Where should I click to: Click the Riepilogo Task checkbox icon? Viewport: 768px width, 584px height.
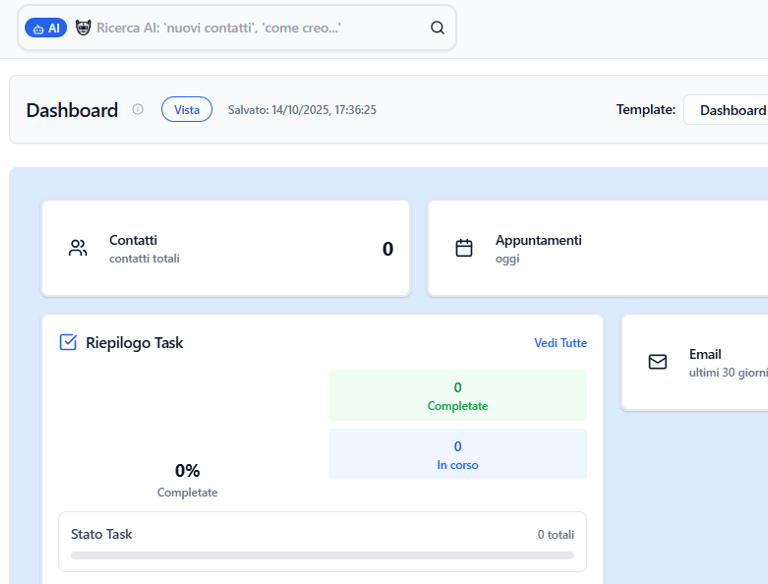pos(68,342)
